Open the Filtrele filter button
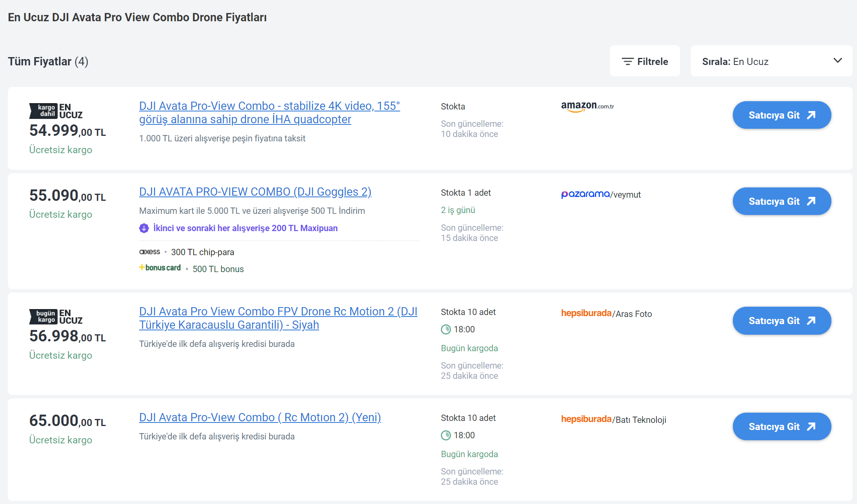857x504 pixels. (645, 61)
